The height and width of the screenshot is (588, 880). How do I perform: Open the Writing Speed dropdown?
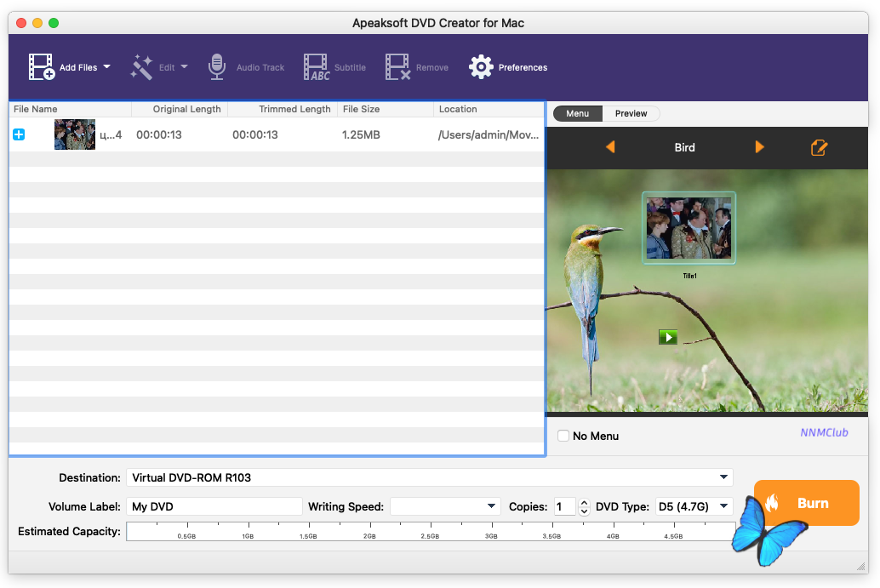click(x=445, y=506)
